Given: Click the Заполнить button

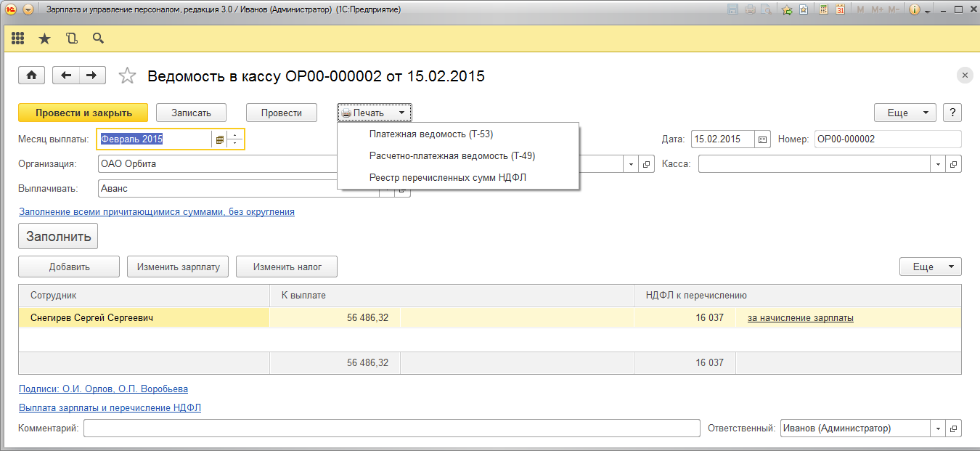Looking at the screenshot, I should [58, 236].
